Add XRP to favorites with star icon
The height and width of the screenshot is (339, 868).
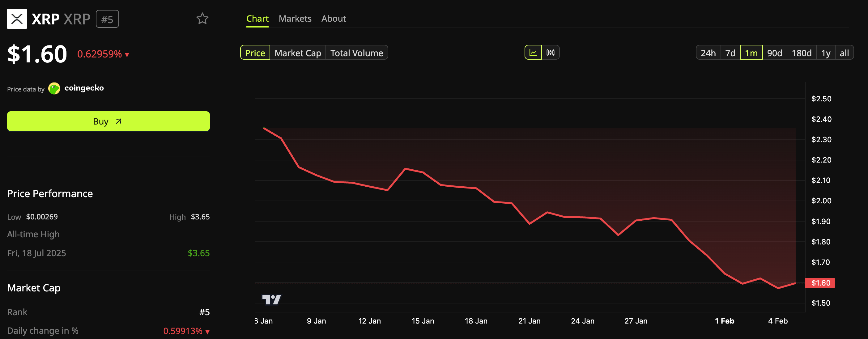(202, 19)
